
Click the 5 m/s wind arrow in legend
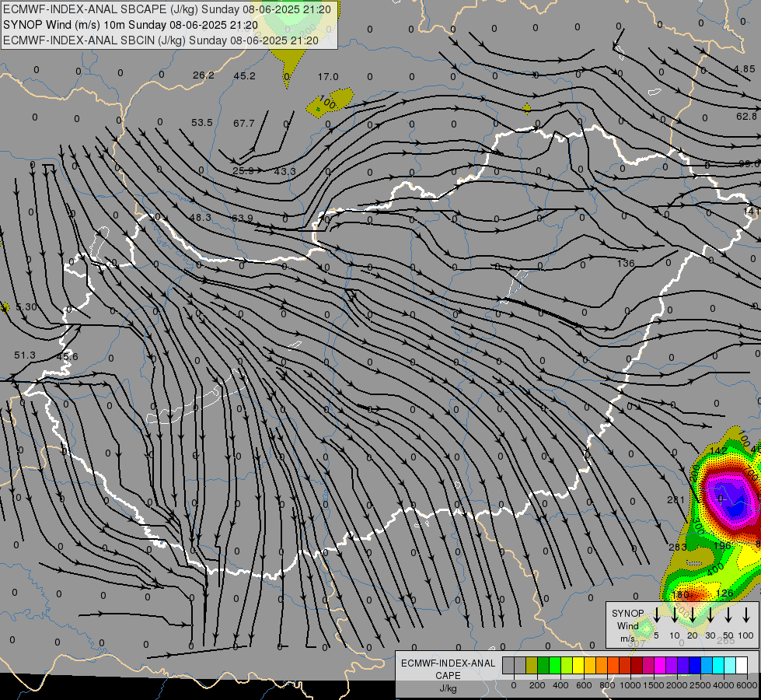[x=657, y=614]
